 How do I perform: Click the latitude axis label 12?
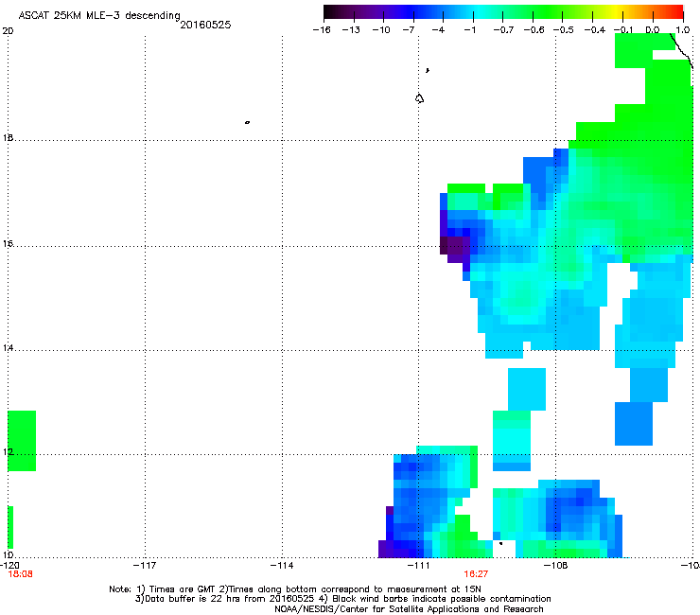(x=8, y=452)
